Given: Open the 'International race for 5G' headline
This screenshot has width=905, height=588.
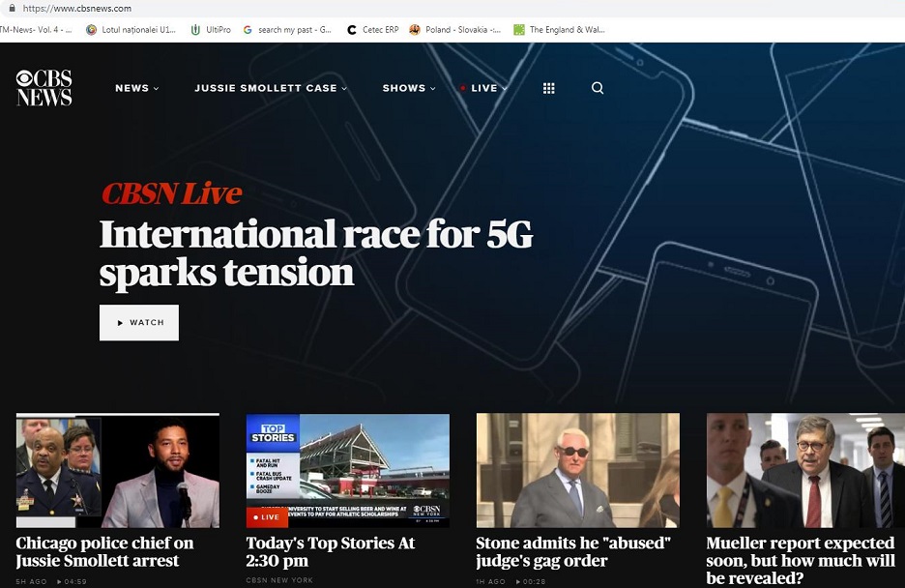Looking at the screenshot, I should pyautogui.click(x=316, y=252).
